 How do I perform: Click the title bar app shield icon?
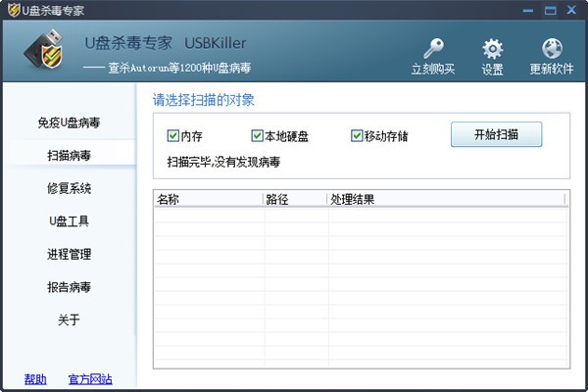pos(13,10)
